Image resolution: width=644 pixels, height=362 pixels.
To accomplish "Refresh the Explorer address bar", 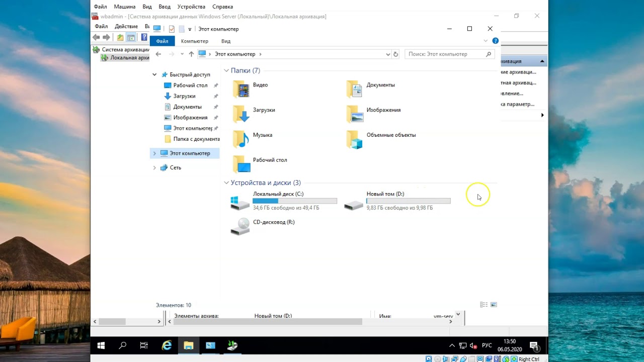I will (395, 54).
